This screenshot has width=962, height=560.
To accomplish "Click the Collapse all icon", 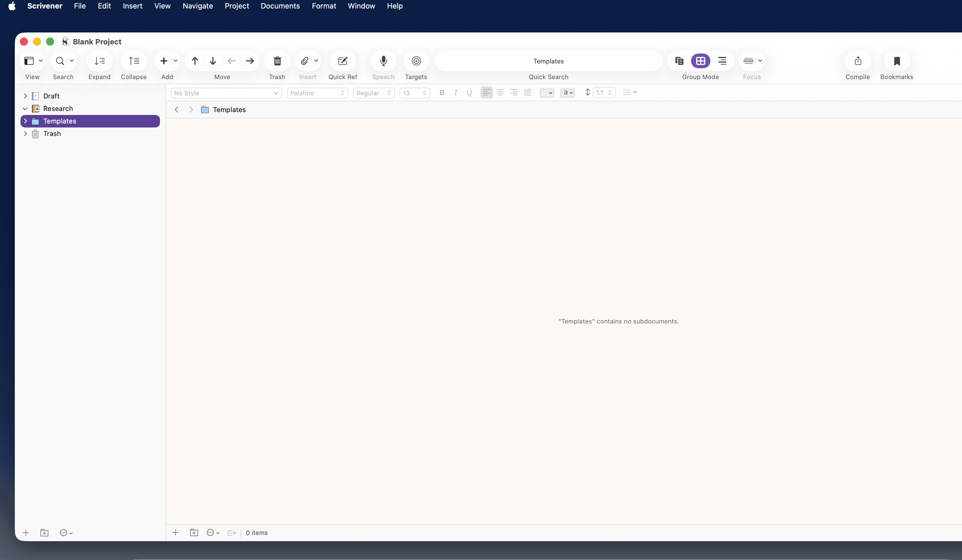I will pos(134,61).
